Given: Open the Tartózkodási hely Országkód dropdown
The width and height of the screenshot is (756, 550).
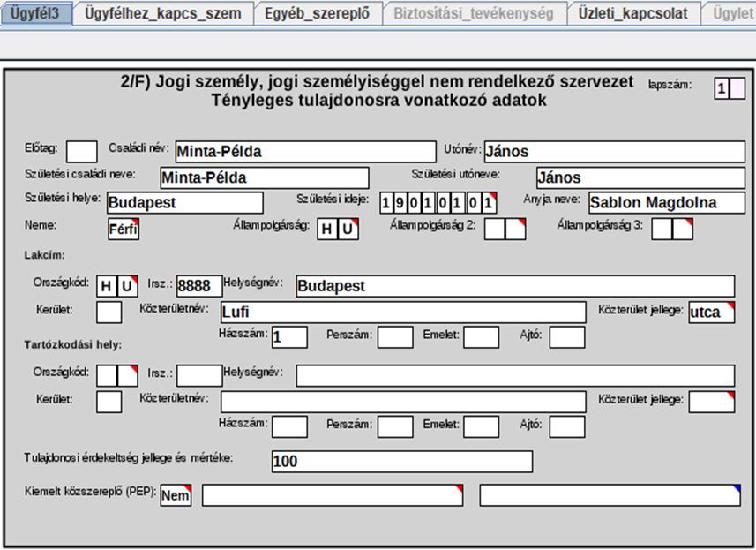Looking at the screenshot, I should pos(117,376).
